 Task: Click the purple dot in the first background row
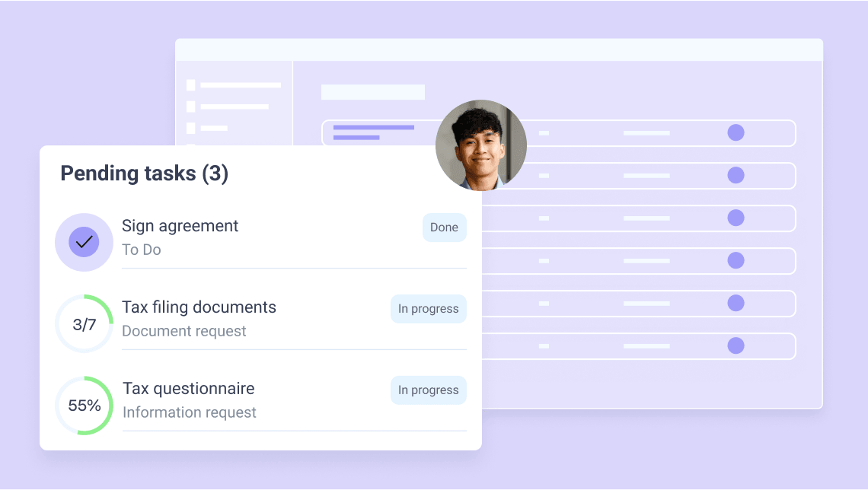coord(736,132)
